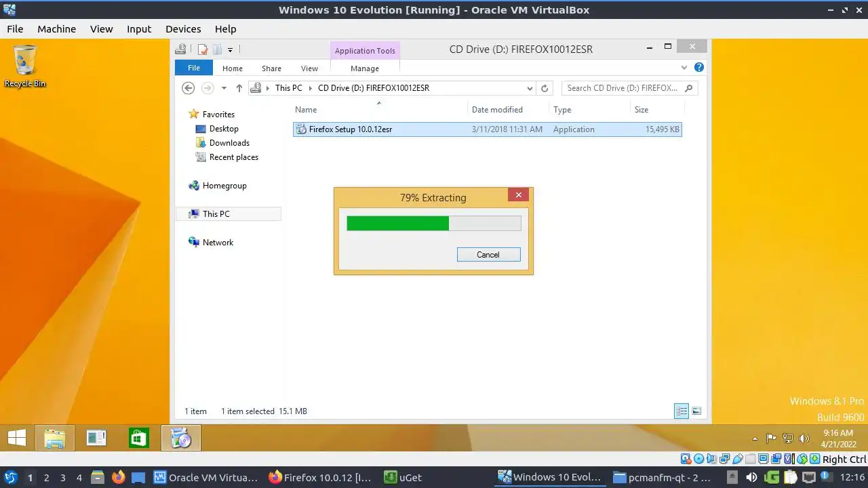
Task: Select the installer disc taskbar icon
Action: click(x=181, y=438)
